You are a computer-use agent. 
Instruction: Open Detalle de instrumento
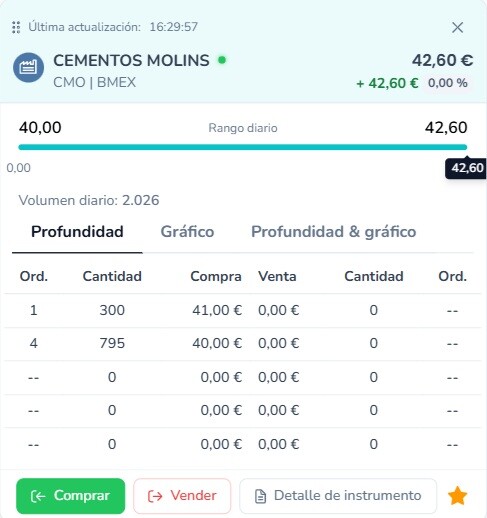(x=338, y=496)
